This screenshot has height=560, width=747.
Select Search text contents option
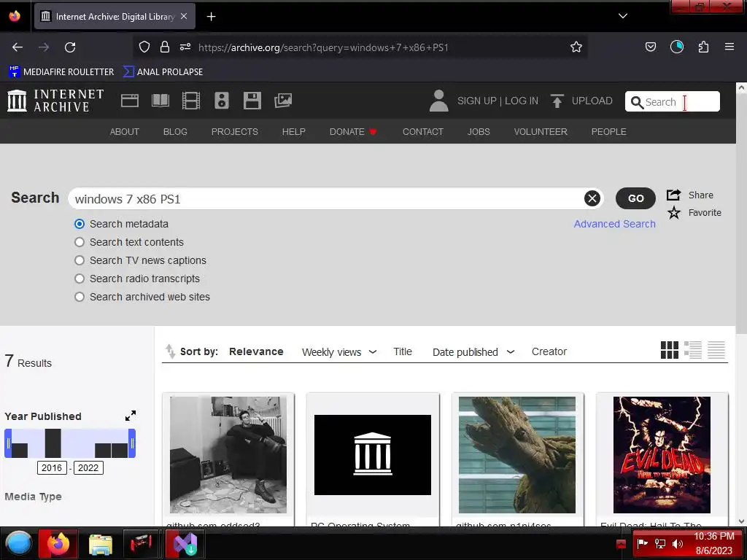click(x=79, y=242)
